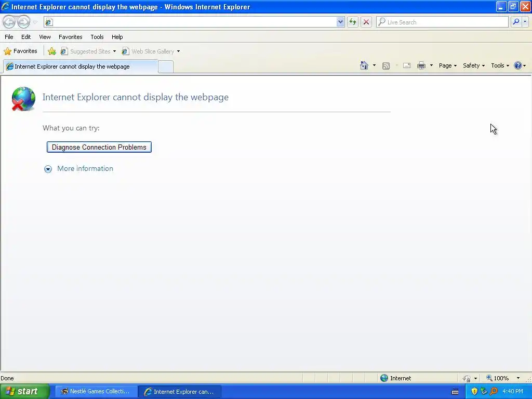Viewport: 532px width, 399px height.
Task: Click the 4:40 PM clock
Action: 513,392
